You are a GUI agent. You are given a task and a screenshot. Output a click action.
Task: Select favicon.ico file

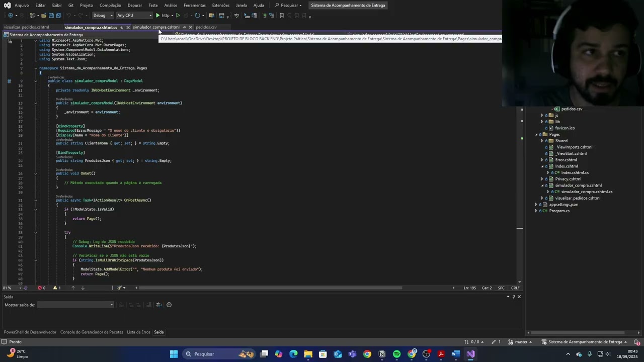[565, 128]
